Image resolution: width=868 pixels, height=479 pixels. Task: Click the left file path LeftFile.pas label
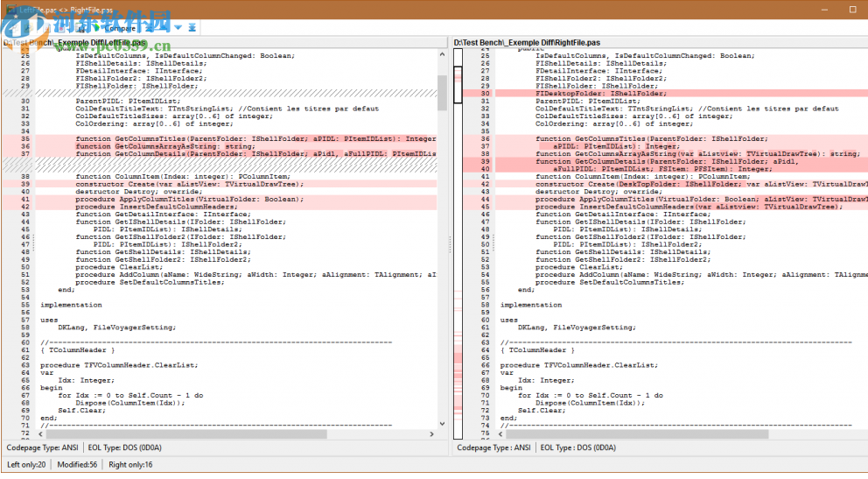click(x=74, y=43)
